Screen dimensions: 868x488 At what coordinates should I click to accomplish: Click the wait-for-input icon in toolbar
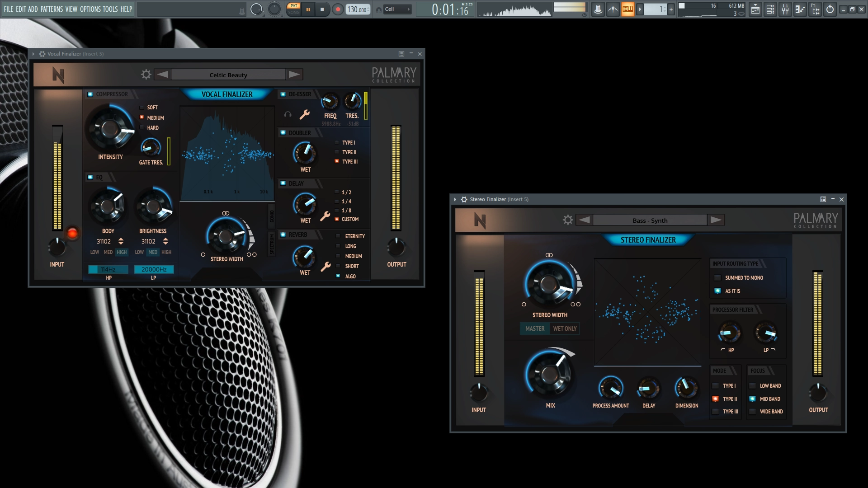point(613,9)
